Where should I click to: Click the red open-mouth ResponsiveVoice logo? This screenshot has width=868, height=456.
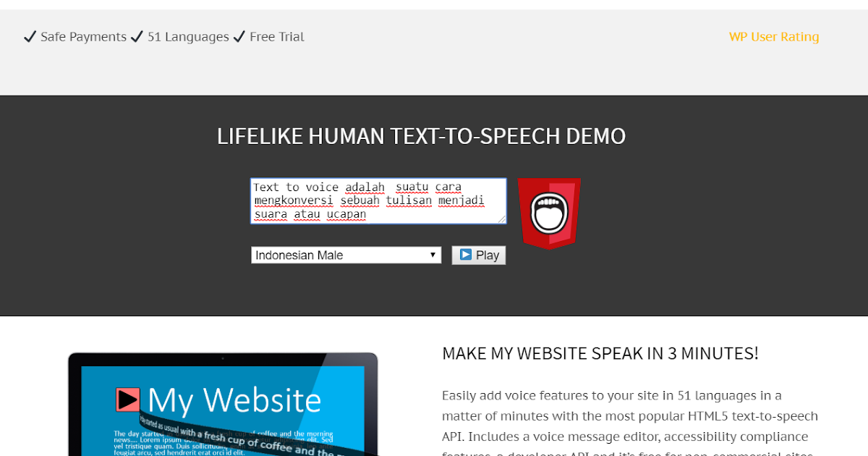(549, 214)
